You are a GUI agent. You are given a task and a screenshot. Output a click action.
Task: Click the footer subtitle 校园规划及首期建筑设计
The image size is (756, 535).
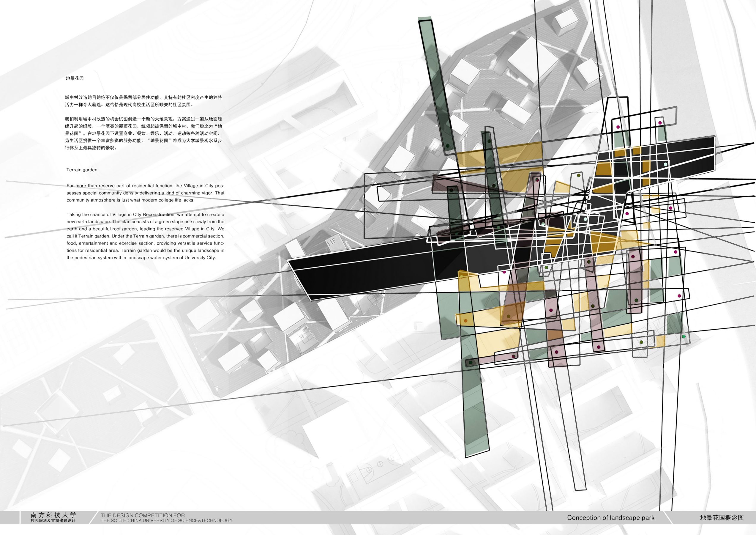click(x=53, y=521)
